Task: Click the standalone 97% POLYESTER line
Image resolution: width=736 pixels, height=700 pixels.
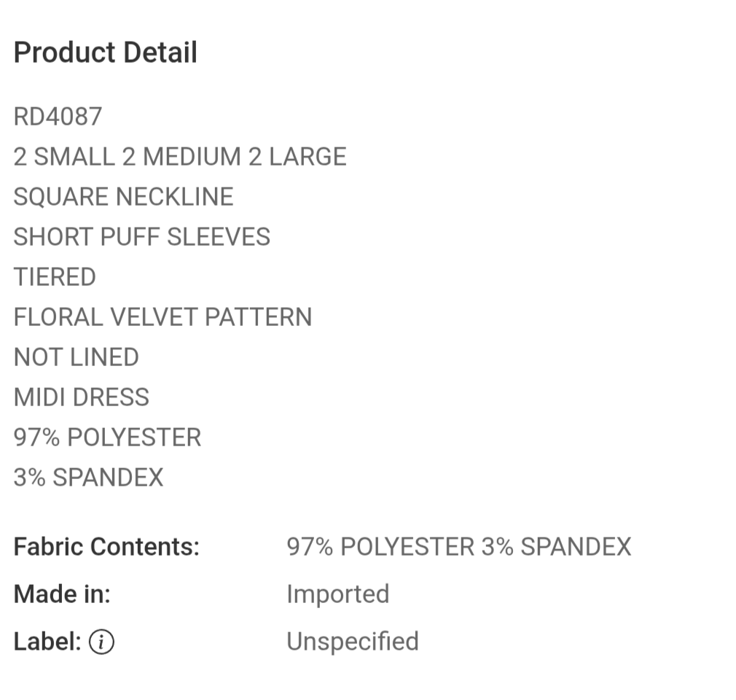Action: click(x=107, y=437)
